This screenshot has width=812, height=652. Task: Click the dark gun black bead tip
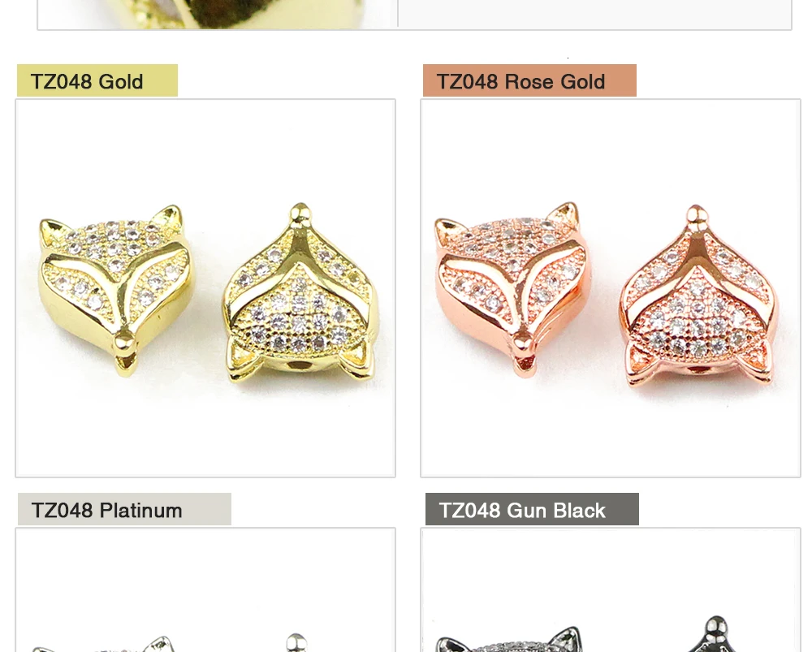[x=715, y=634]
